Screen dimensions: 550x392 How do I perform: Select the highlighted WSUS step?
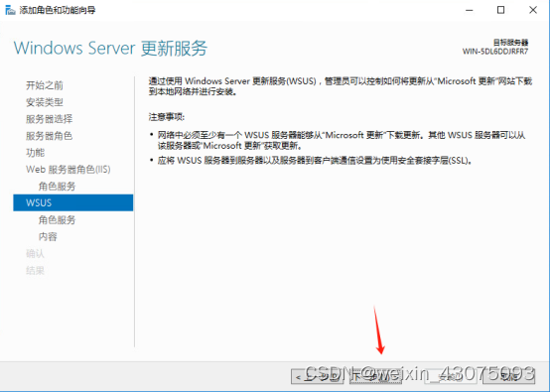(x=72, y=202)
